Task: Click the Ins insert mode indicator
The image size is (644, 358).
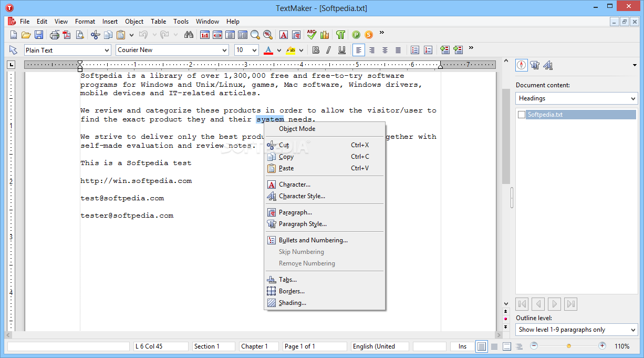Action: [462, 346]
